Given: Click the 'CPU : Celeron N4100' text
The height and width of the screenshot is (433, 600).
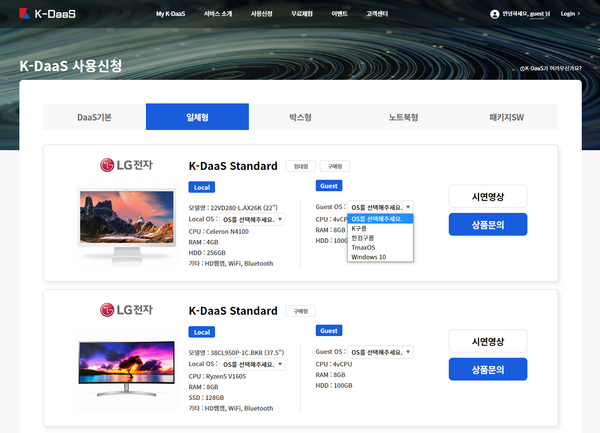Looking at the screenshot, I should coord(218,231).
